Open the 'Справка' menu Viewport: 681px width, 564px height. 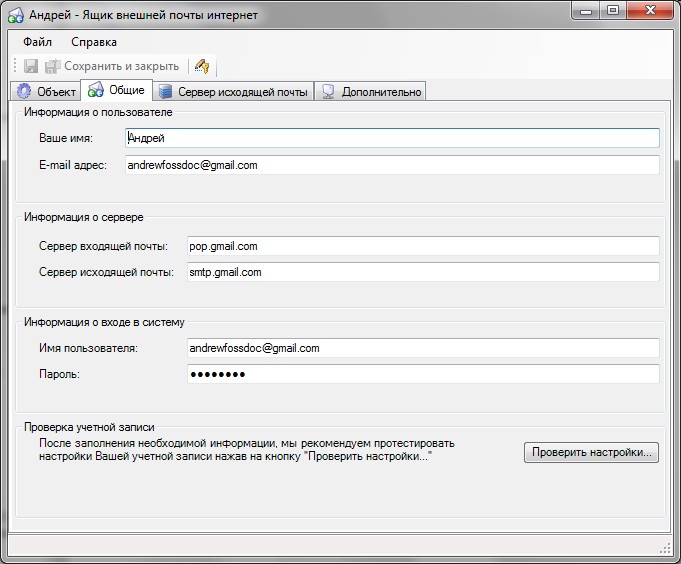[94, 42]
